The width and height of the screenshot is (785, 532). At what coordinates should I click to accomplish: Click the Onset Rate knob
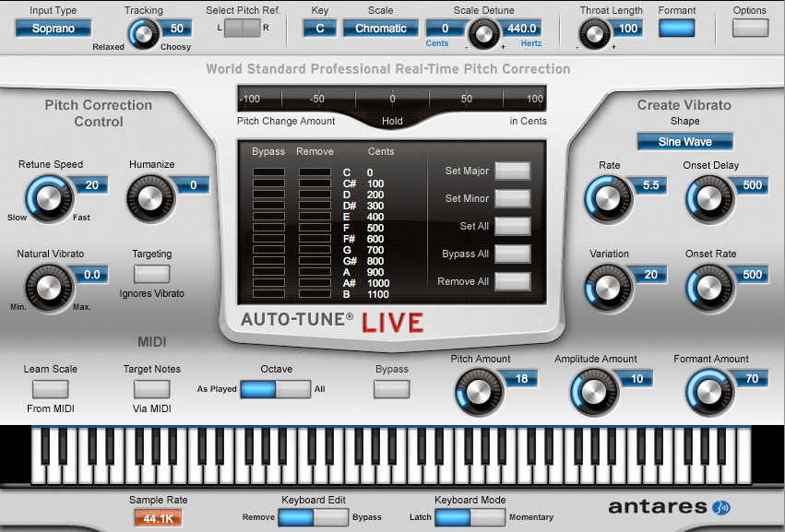(x=709, y=289)
